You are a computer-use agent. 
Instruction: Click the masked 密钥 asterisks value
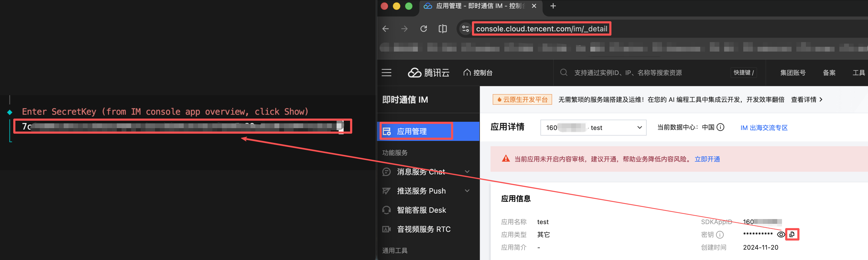coord(758,234)
